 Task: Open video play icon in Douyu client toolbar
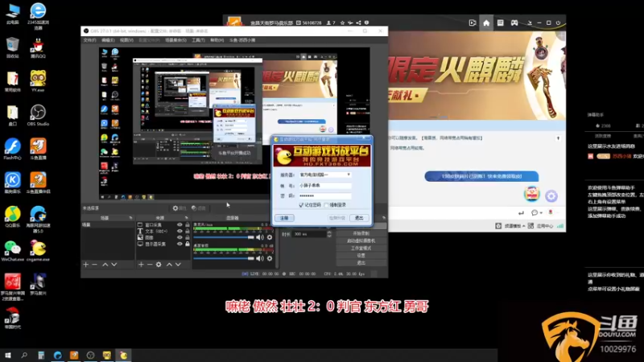click(473, 23)
